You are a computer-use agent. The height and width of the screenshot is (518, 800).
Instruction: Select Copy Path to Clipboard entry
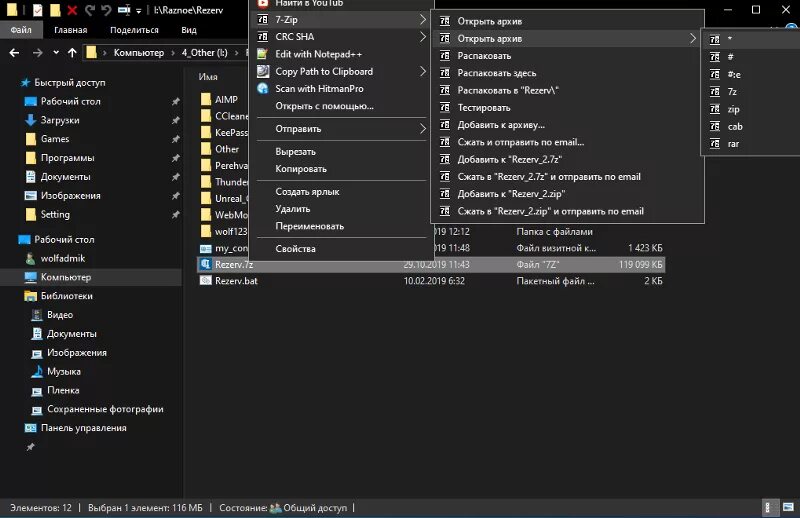pos(340,71)
